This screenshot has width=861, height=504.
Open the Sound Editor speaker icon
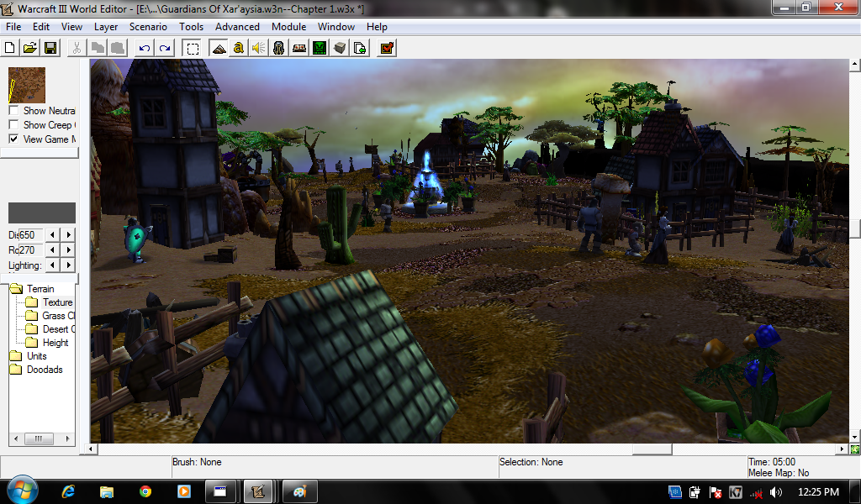tap(259, 48)
